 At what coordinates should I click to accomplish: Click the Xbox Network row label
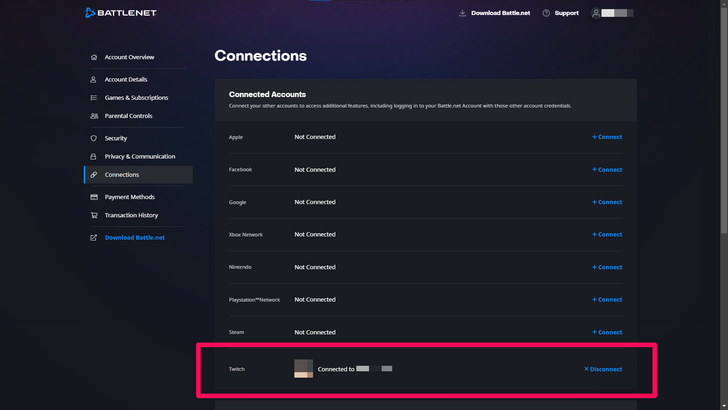point(246,234)
